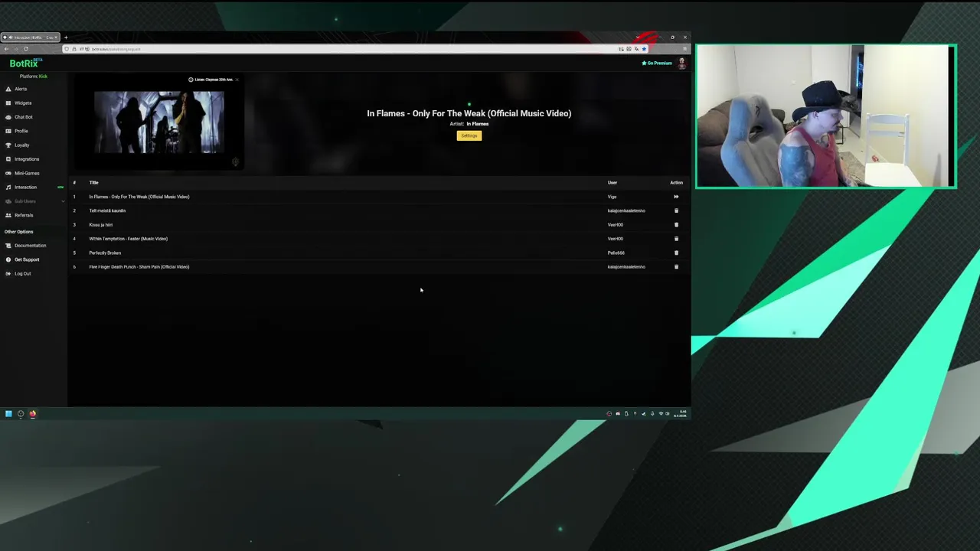Click the Log Out arrow icon
The width and height of the screenshot is (980, 551).
8,273
